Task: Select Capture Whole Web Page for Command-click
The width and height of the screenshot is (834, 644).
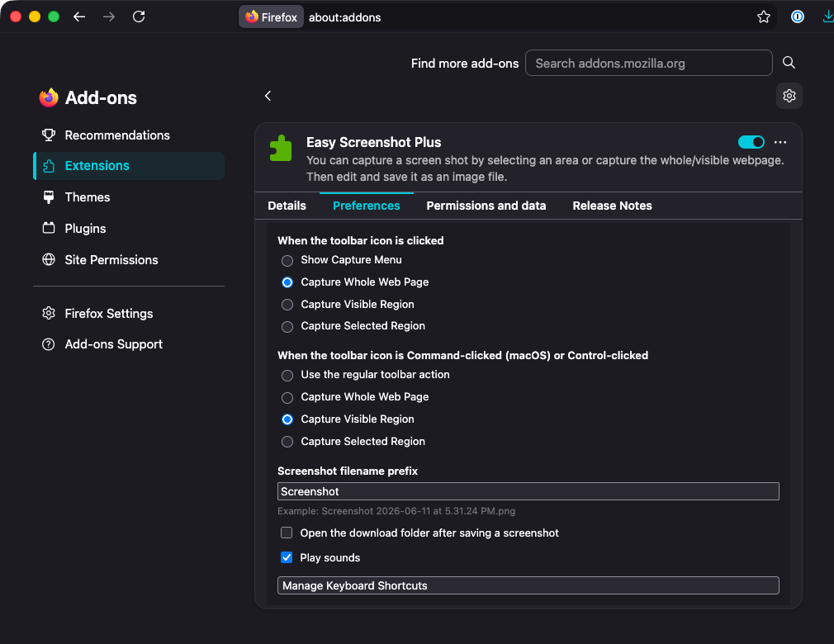Action: pyautogui.click(x=287, y=398)
